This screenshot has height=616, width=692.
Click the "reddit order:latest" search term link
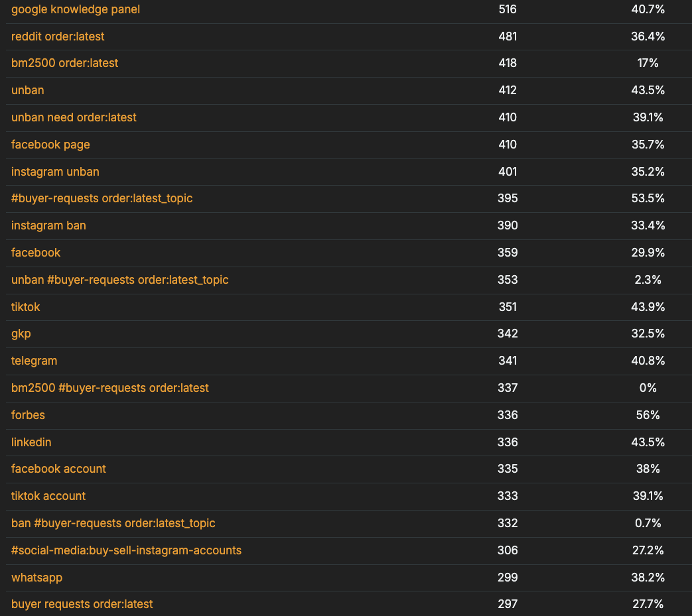click(x=58, y=36)
